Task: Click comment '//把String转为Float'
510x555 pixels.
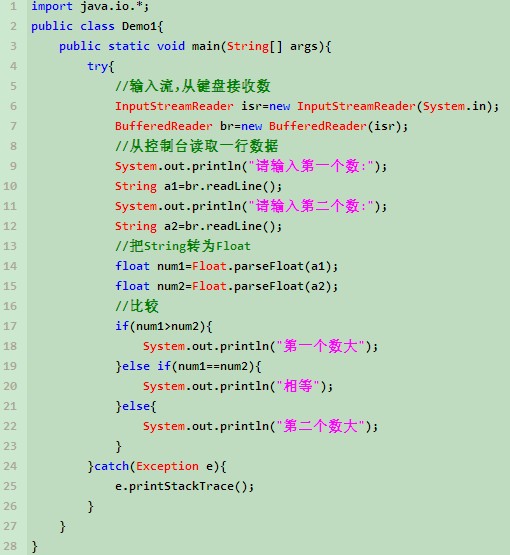Action: 183,246
